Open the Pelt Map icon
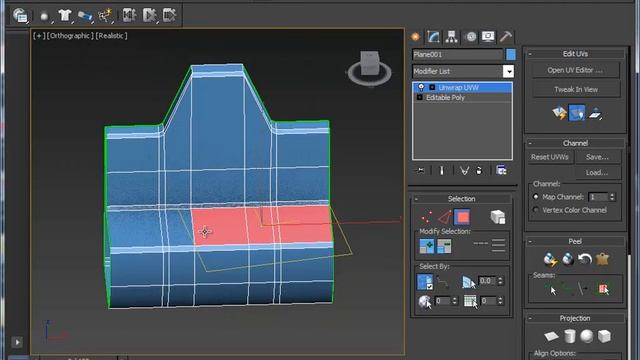The height and width of the screenshot is (360, 640). [x=602, y=259]
